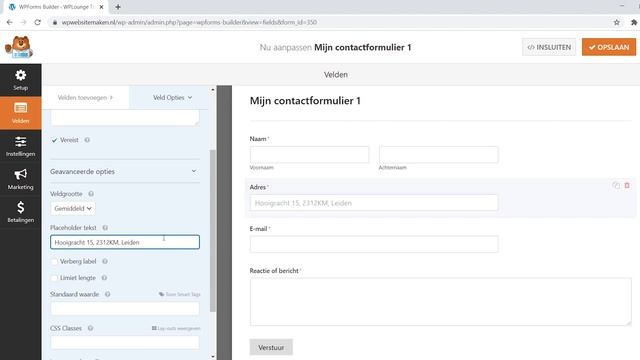Viewport: 640px width, 360px height.
Task: Open the Veldgrootte Gemiddeld dropdown
Action: (73, 209)
